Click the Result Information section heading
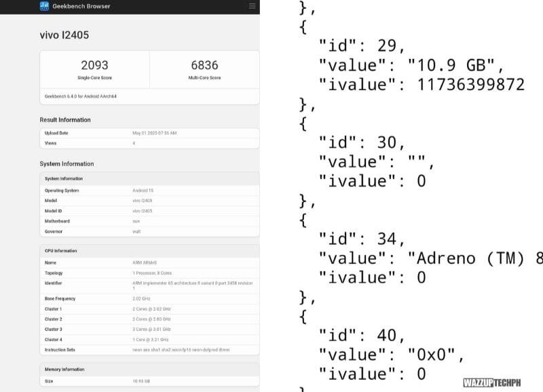The height and width of the screenshot is (392, 543). click(65, 120)
